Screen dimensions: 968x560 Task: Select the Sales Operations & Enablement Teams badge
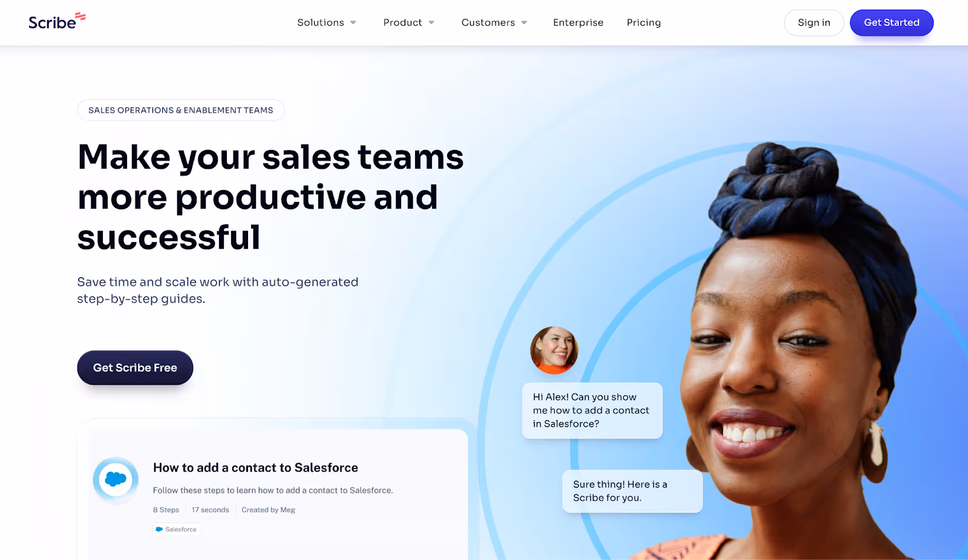tap(181, 110)
